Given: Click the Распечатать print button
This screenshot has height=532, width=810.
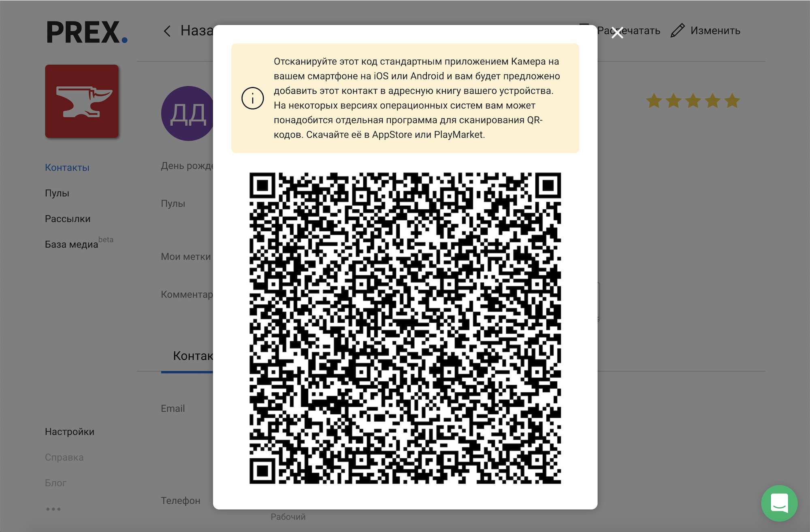Looking at the screenshot, I should point(629,31).
